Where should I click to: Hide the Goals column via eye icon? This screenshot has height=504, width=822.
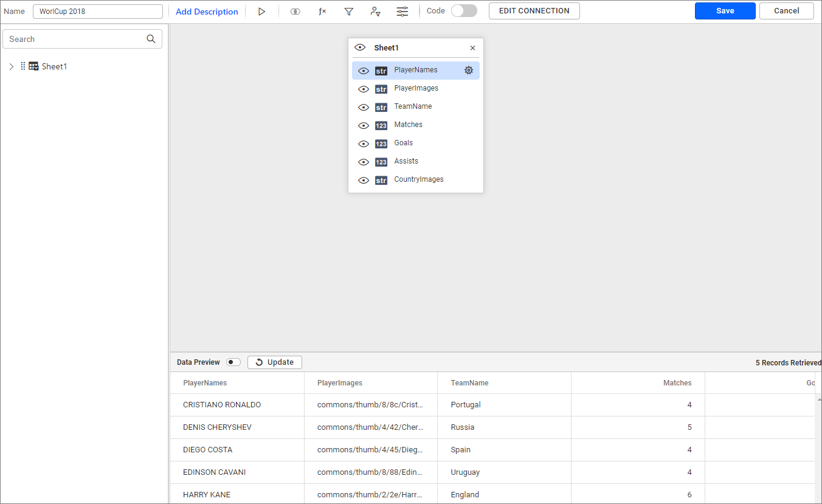tap(364, 143)
